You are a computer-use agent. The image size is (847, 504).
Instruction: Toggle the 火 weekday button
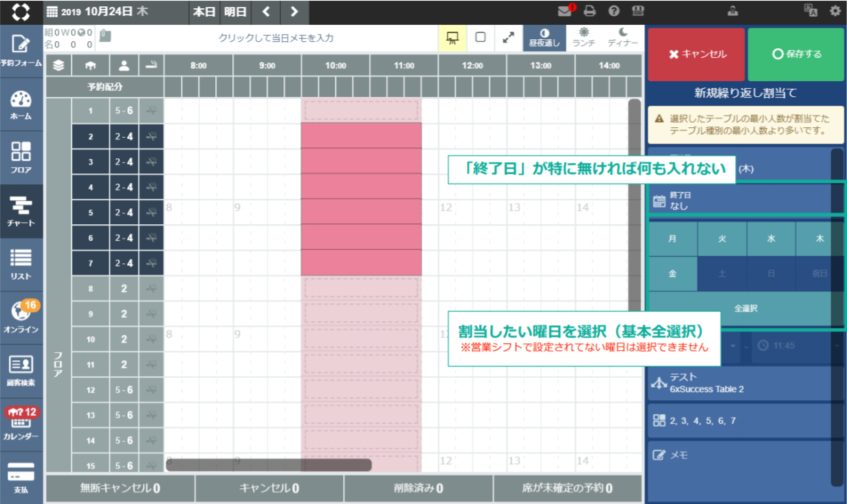coord(722,239)
